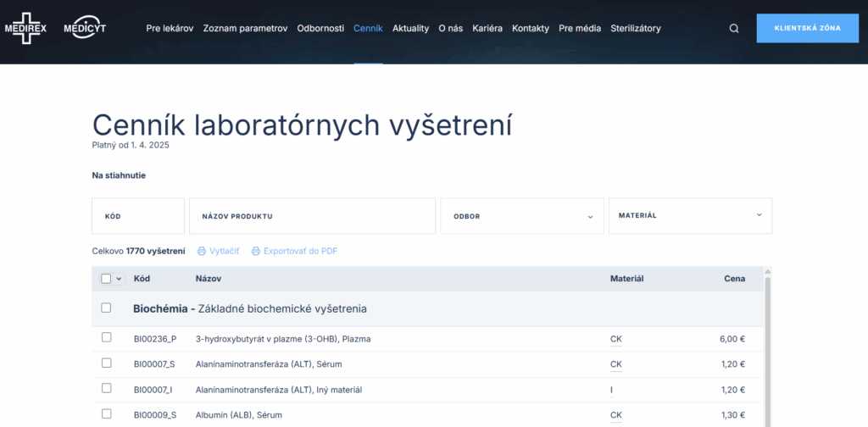Go to Odbornosti
The image size is (868, 427).
320,28
